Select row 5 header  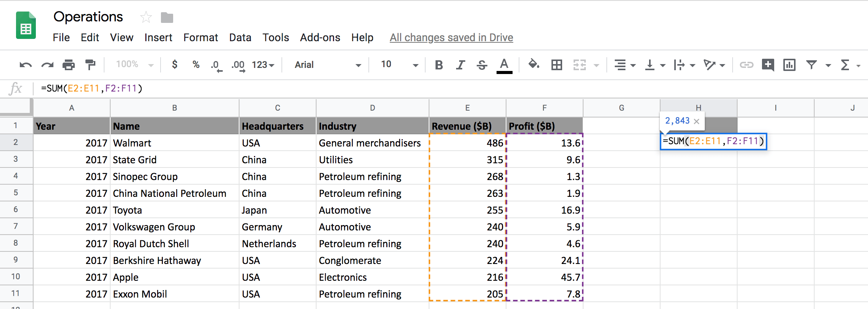[x=16, y=193]
